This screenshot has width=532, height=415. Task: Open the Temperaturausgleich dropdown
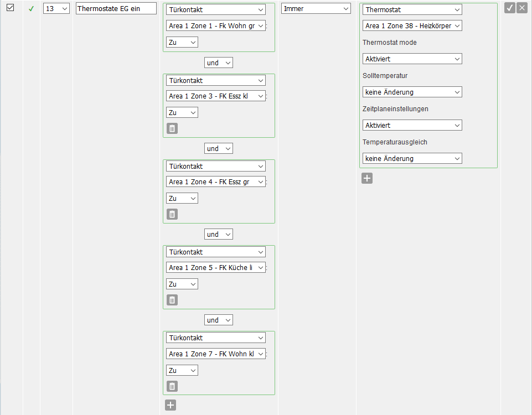[x=412, y=158]
